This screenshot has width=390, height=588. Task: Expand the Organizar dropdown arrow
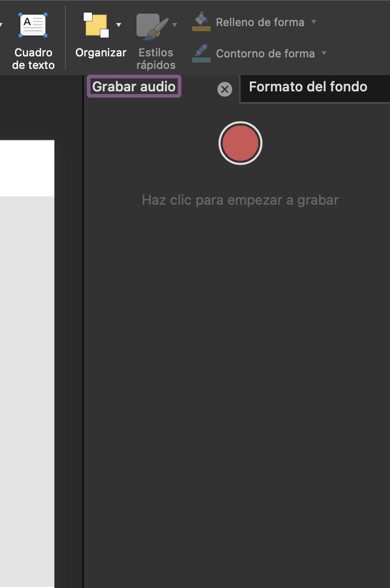coord(119,25)
